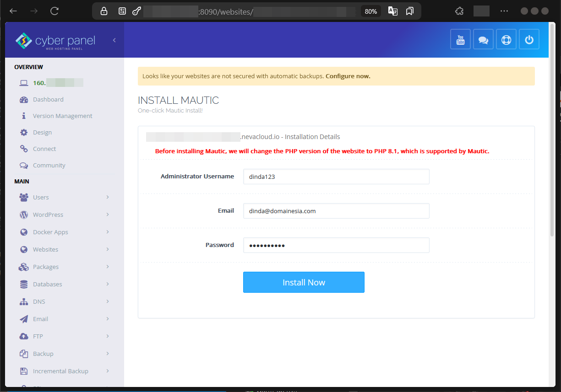Click the 80% zoom level indicator
This screenshot has height=392, width=561.
[x=371, y=11]
